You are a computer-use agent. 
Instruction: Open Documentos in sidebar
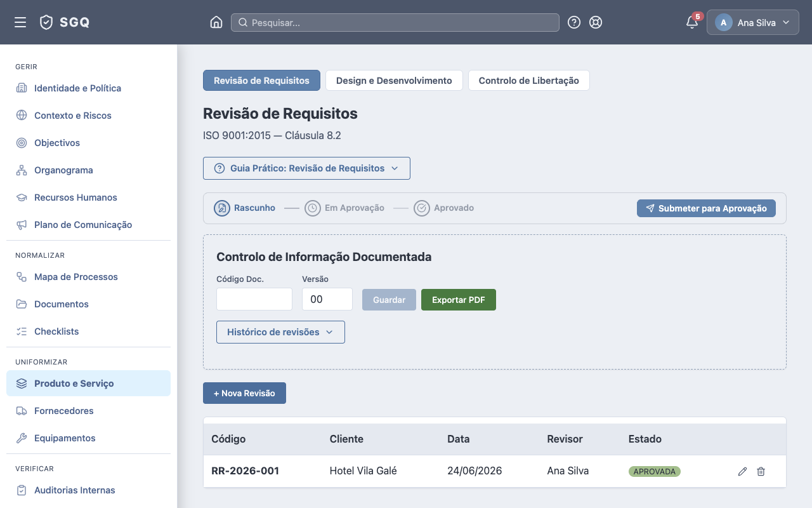point(88,304)
